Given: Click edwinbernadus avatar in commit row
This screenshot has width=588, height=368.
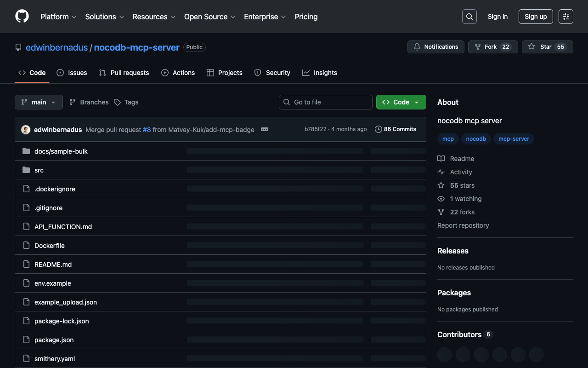Looking at the screenshot, I should point(26,130).
